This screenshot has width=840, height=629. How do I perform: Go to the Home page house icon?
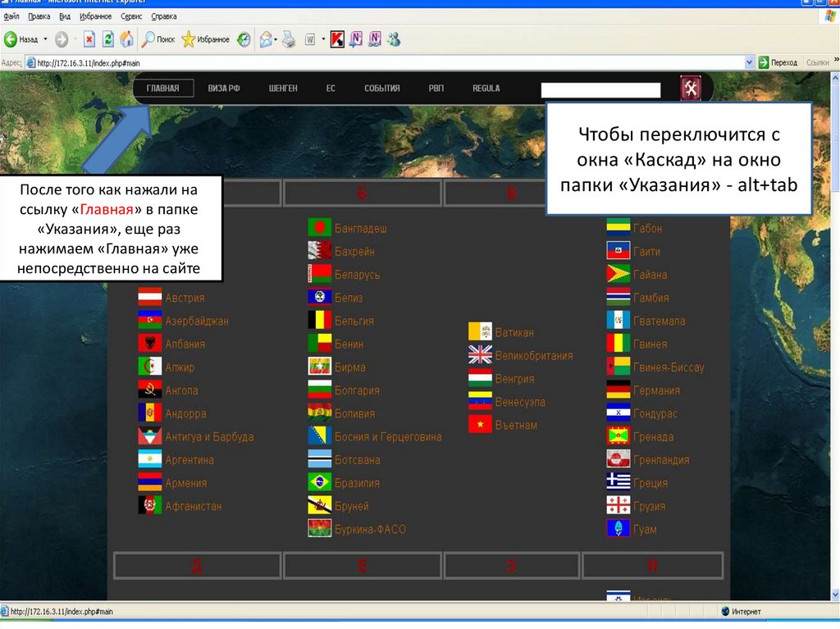(x=126, y=39)
